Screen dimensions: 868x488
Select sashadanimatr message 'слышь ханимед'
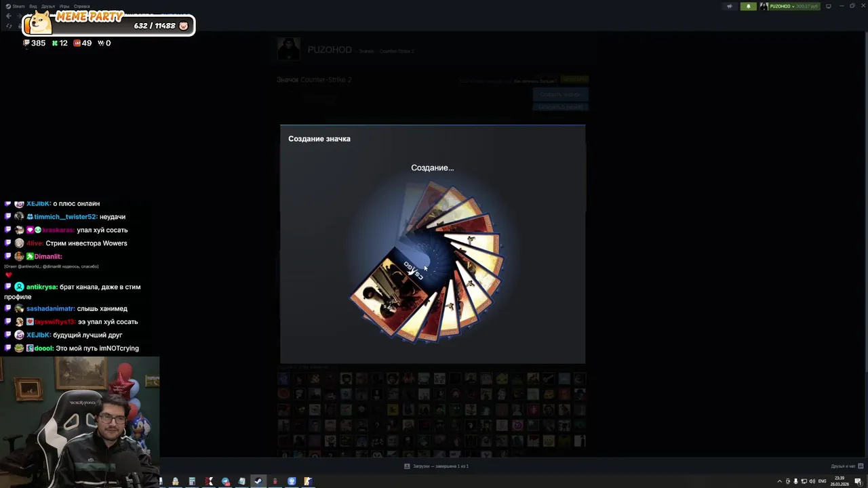pyautogui.click(x=102, y=308)
